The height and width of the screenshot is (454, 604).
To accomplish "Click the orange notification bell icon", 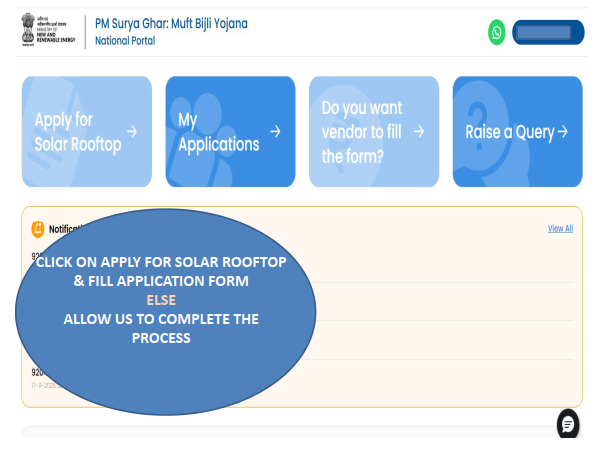I will point(38,229).
